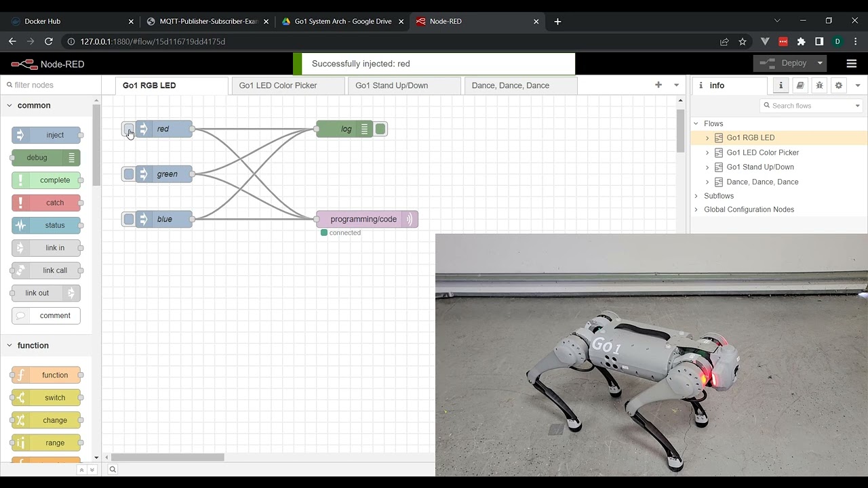Pick the link out node in palette
The width and height of the screenshot is (868, 488).
tap(46, 293)
